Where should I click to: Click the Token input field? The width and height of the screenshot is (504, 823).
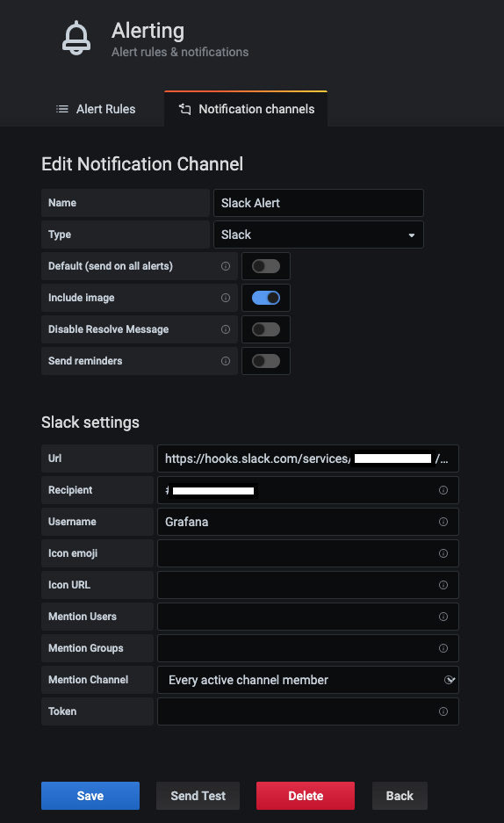point(308,711)
